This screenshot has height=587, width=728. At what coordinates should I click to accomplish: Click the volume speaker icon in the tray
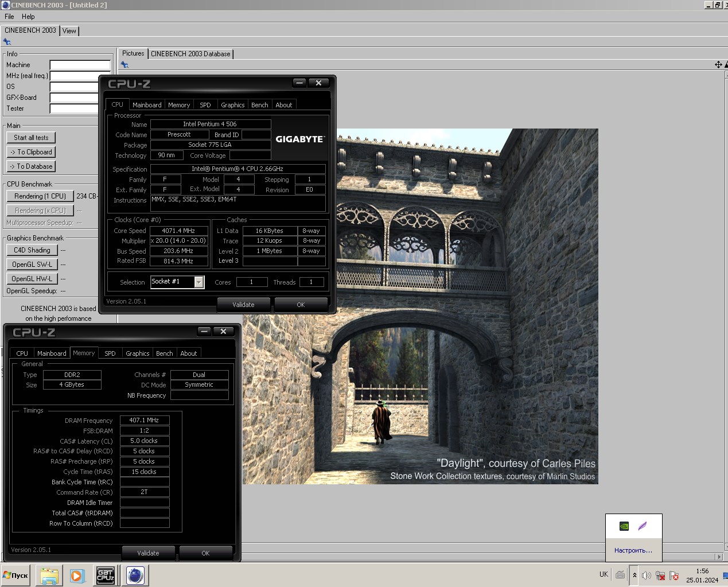[x=647, y=576]
